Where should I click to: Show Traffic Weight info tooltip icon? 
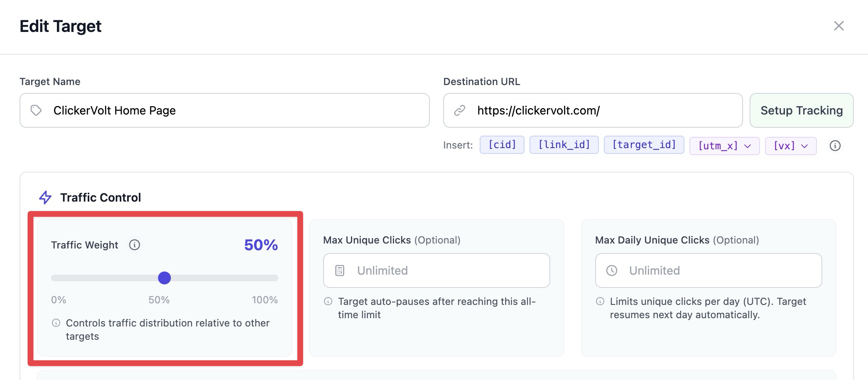(x=135, y=245)
